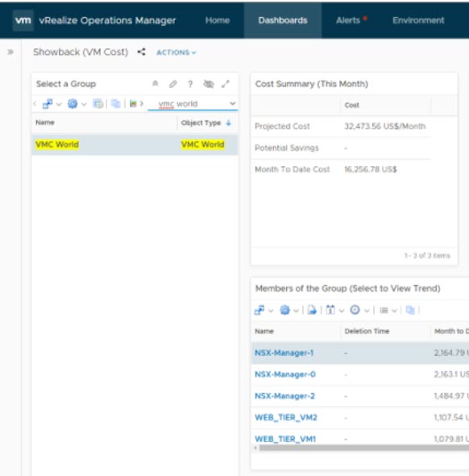Edit the Select a Group widget

(x=172, y=84)
